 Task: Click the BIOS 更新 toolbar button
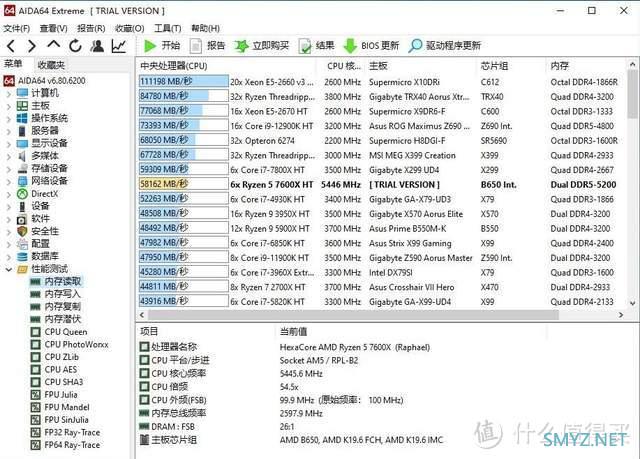(371, 46)
